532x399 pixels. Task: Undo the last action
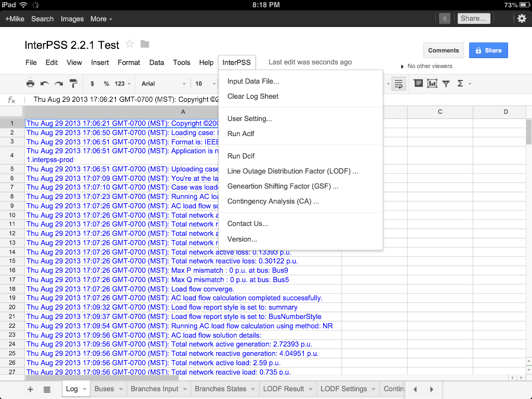click(45, 84)
